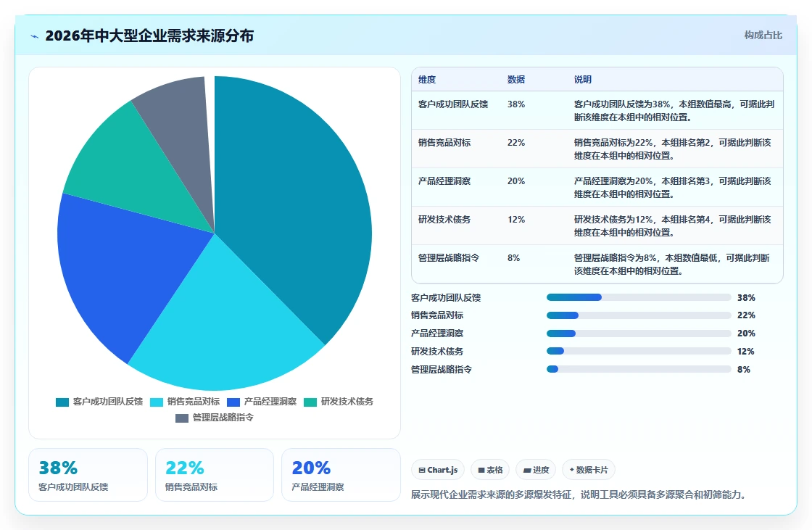Click the 8% value in the table

(x=514, y=257)
